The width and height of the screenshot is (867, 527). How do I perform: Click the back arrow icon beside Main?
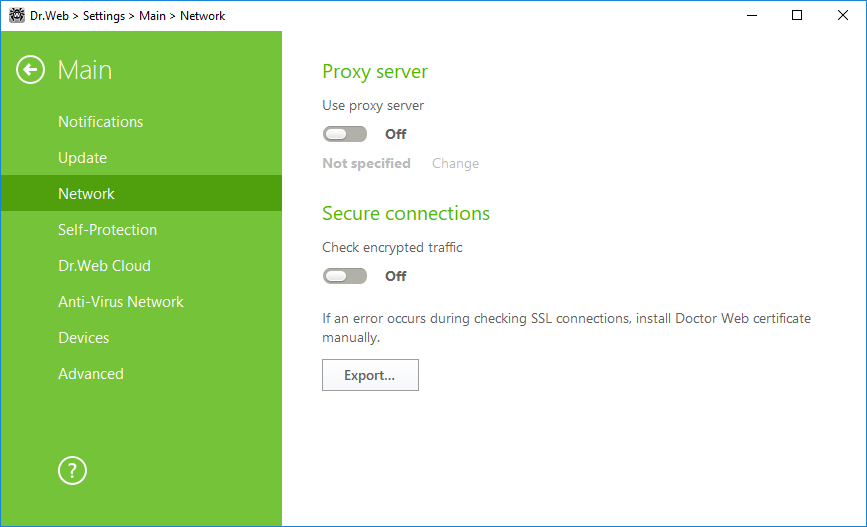click(x=30, y=70)
